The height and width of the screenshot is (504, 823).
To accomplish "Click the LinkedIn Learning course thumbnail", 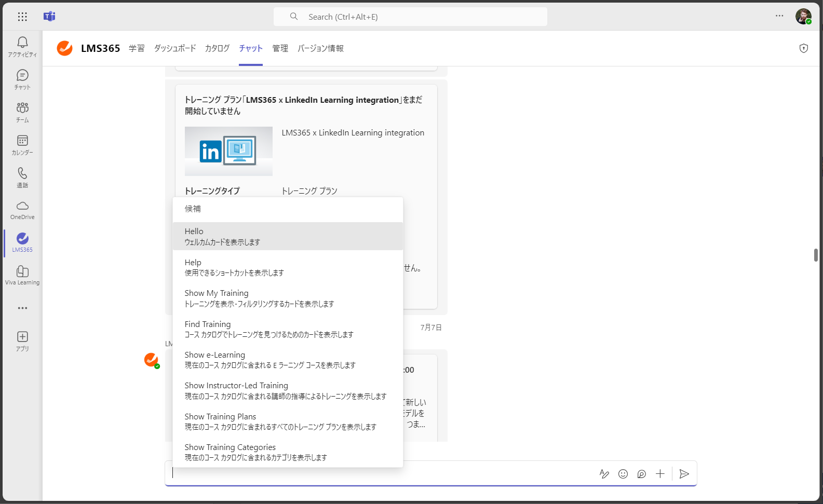I will 228,151.
